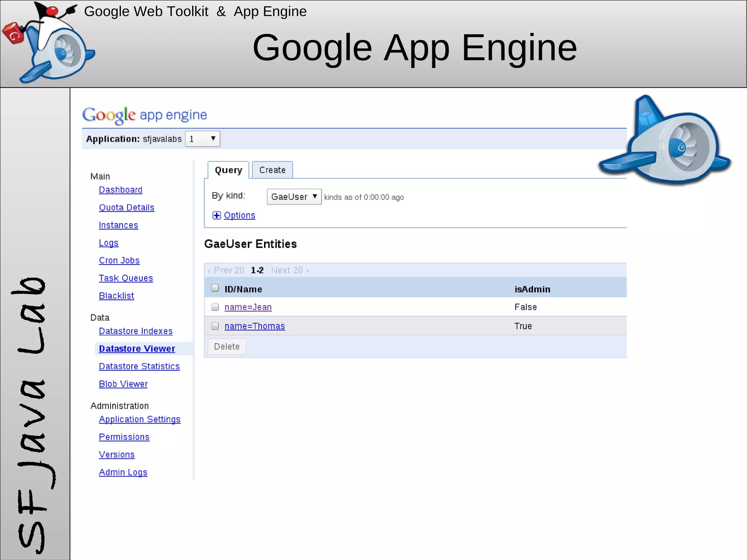Click the 'kinds as of 0:00:00 ago' text
The height and width of the screenshot is (560, 747).
pyautogui.click(x=364, y=197)
